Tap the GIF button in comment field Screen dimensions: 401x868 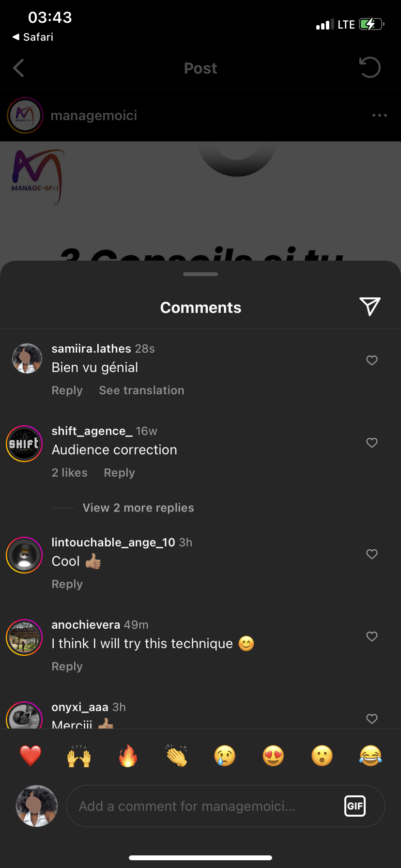click(355, 806)
